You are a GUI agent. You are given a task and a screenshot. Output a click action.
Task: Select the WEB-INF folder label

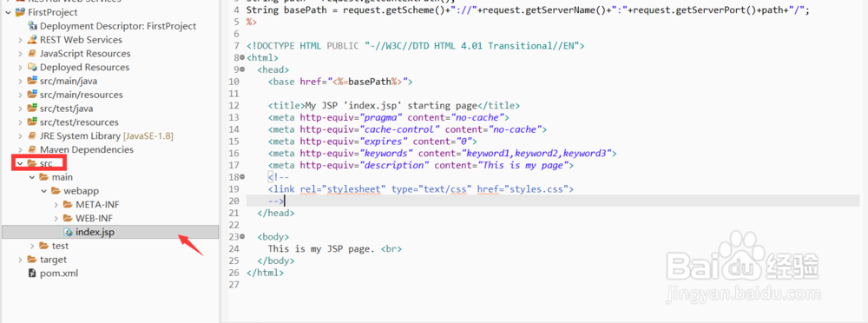95,218
